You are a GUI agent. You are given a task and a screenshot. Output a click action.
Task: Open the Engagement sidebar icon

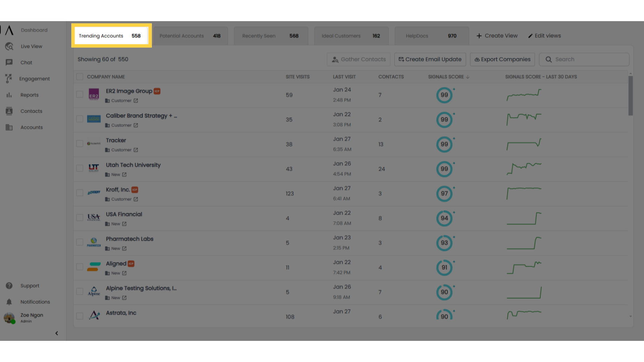(9, 78)
